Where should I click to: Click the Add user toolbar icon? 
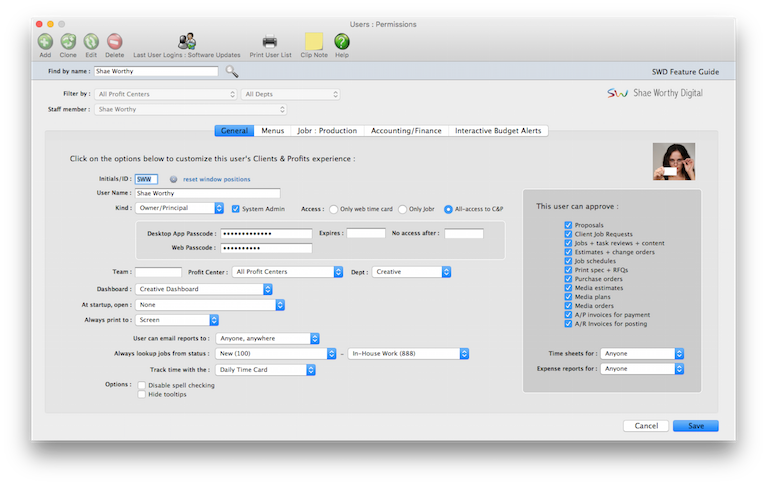pyautogui.click(x=46, y=42)
